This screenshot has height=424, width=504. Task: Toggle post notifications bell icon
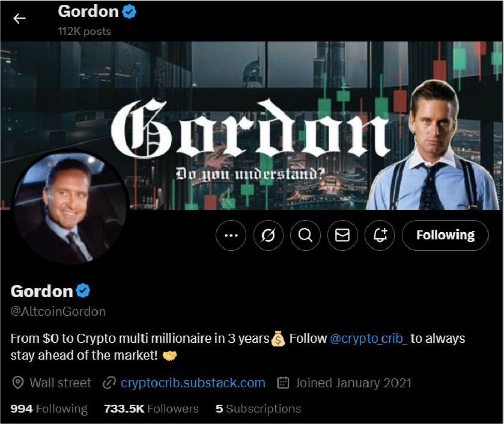(380, 235)
